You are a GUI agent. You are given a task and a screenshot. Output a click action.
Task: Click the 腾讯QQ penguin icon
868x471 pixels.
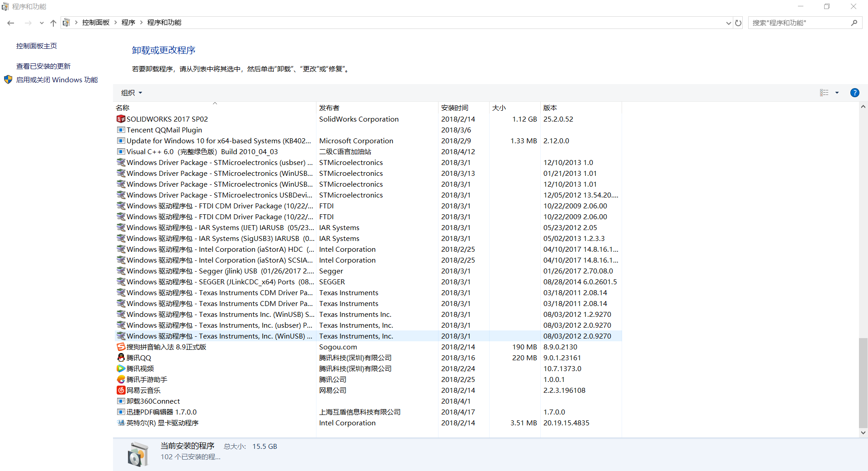click(121, 358)
